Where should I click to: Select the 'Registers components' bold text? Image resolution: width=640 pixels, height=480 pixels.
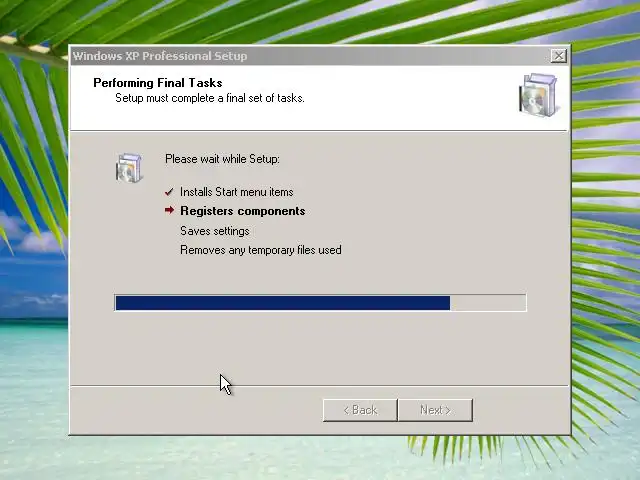[242, 211]
